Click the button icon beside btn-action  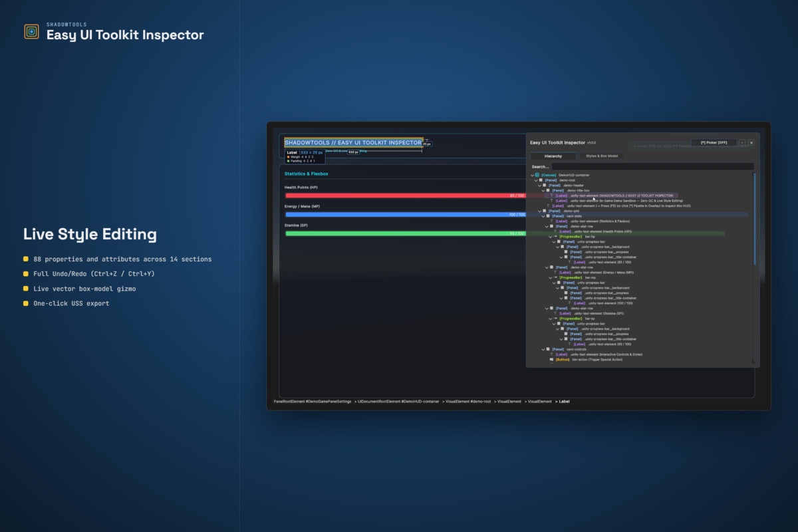click(551, 359)
